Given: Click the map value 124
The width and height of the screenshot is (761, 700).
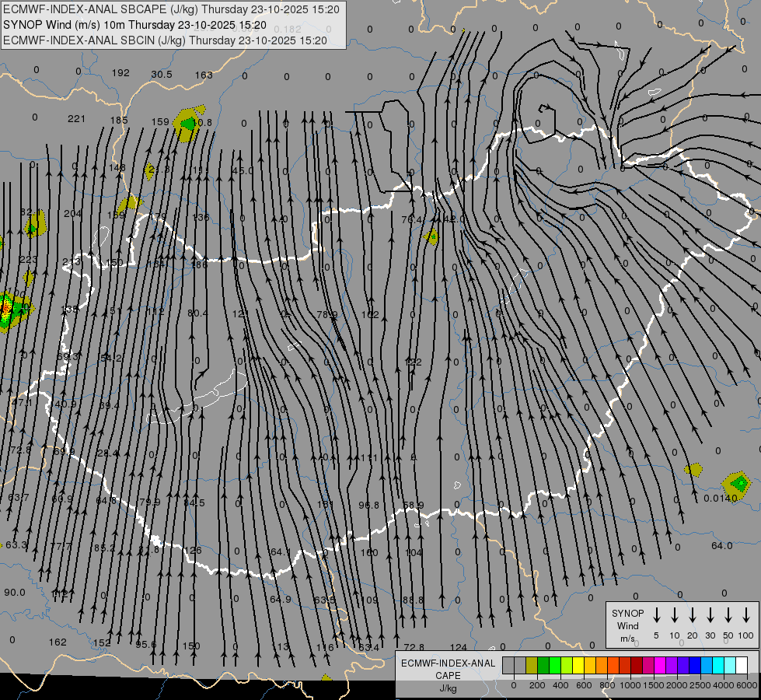Looking at the screenshot, I should (x=459, y=647).
